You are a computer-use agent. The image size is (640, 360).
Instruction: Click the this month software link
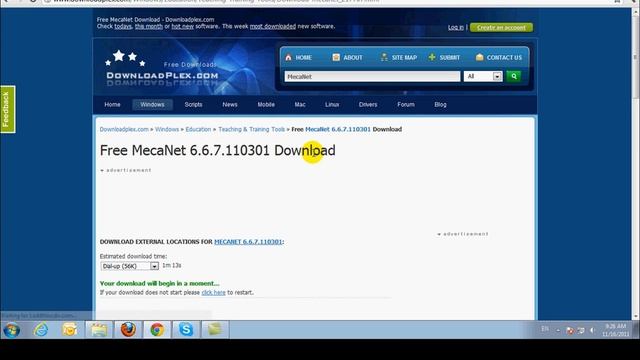click(149, 26)
